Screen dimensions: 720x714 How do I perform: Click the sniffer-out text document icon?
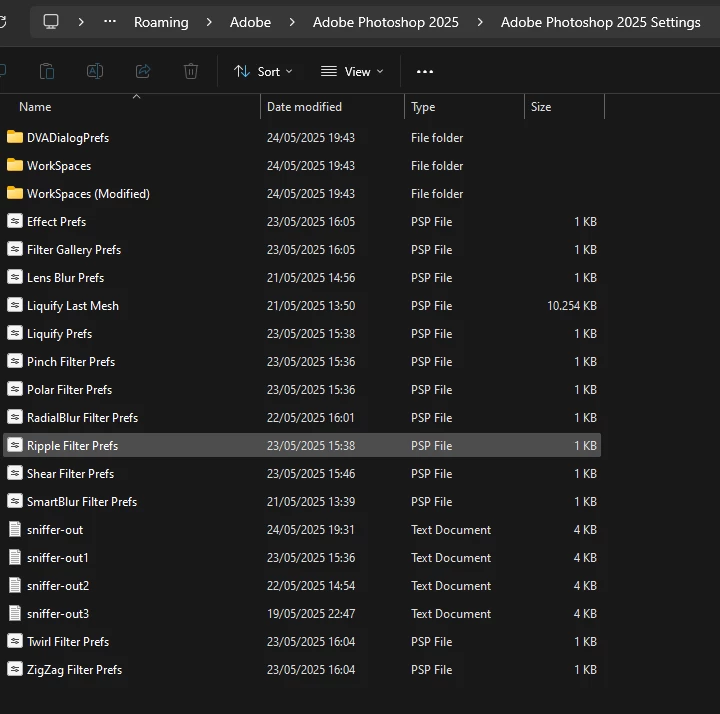pyautogui.click(x=15, y=529)
